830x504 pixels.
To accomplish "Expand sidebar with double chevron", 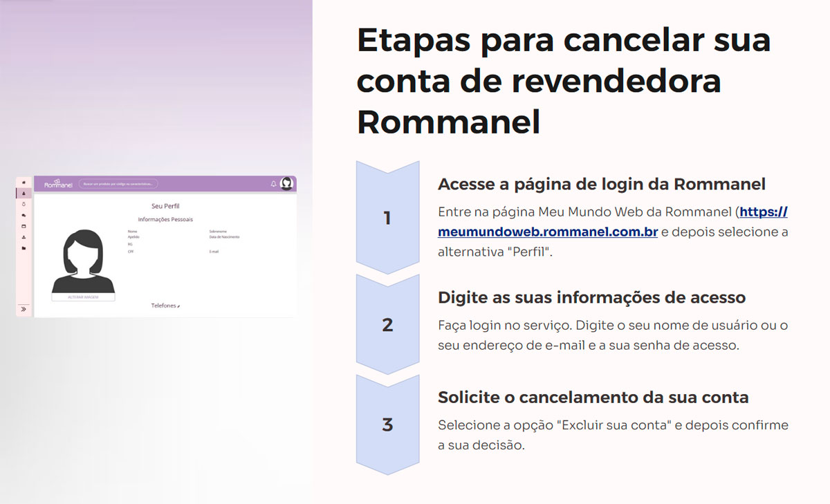I will click(x=24, y=309).
